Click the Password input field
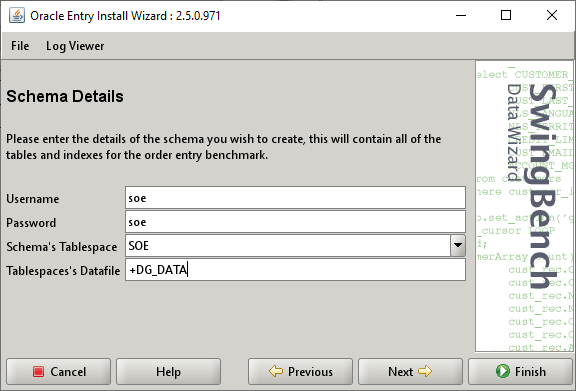This screenshot has width=576, height=391. click(295, 222)
